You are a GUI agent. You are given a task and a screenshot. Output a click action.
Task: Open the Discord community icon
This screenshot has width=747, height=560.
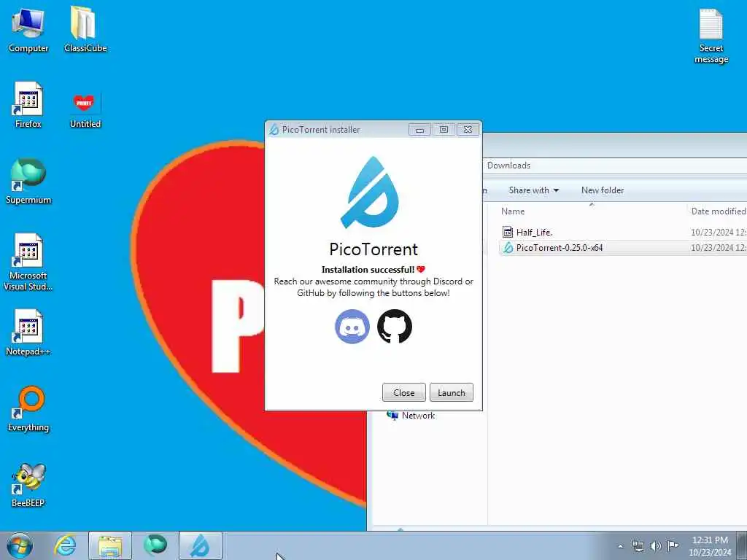(x=352, y=326)
